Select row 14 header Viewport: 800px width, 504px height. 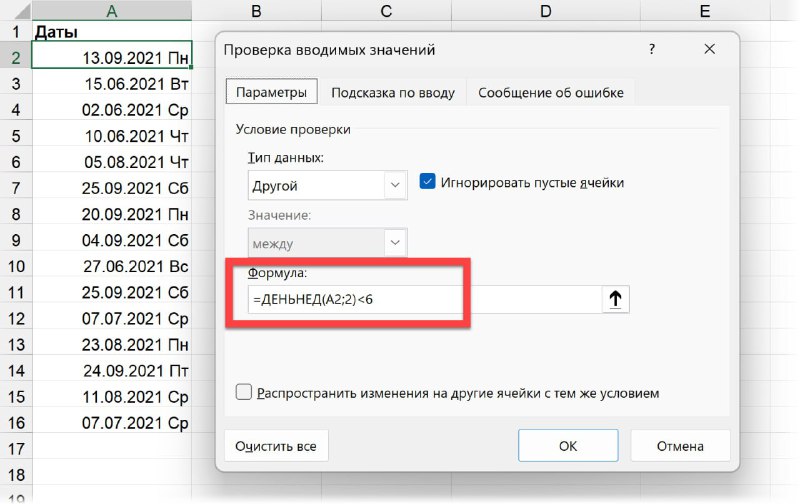pyautogui.click(x=16, y=370)
